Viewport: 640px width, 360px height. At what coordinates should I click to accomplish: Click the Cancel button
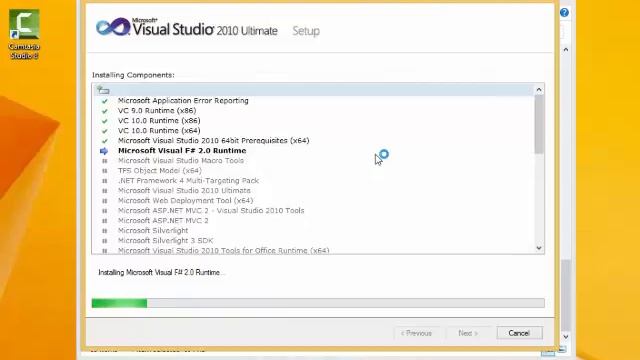pyautogui.click(x=519, y=333)
